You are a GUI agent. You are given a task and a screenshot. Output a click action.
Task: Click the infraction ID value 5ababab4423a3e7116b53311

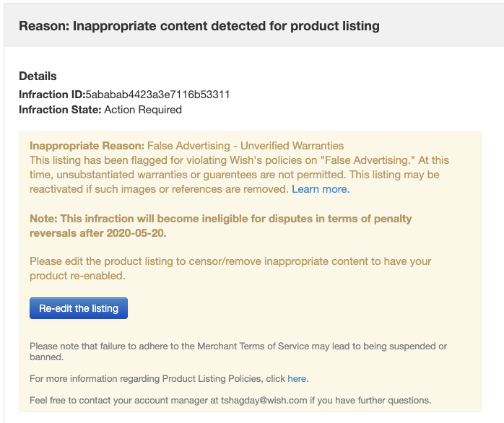pyautogui.click(x=157, y=95)
